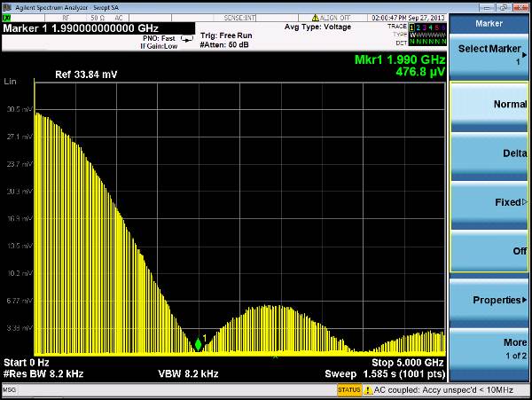
Task: Click the Agilent application icon in title bar
Action: 6,5
